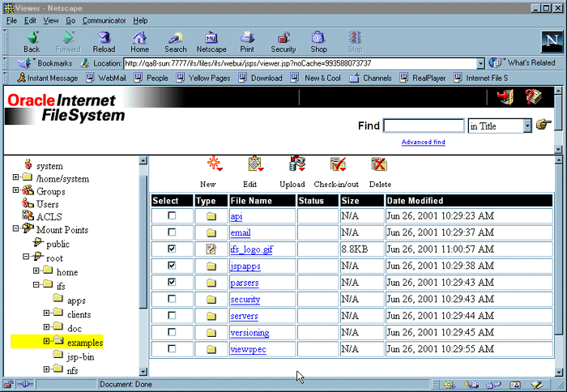Image resolution: width=567 pixels, height=392 pixels.
Task: Check the servers row checkbox
Action: pyautogui.click(x=172, y=315)
